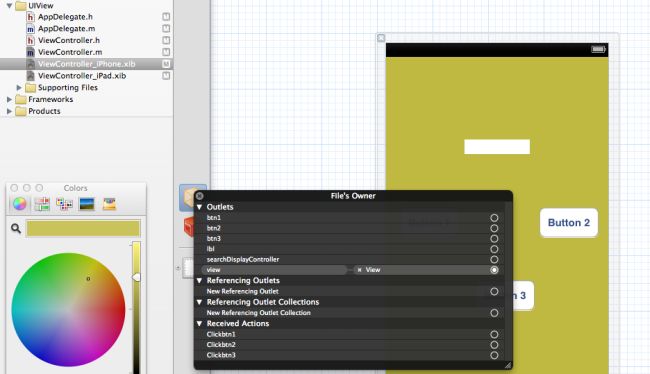Expand the Frameworks group
The image size is (650, 374).
click(9, 100)
